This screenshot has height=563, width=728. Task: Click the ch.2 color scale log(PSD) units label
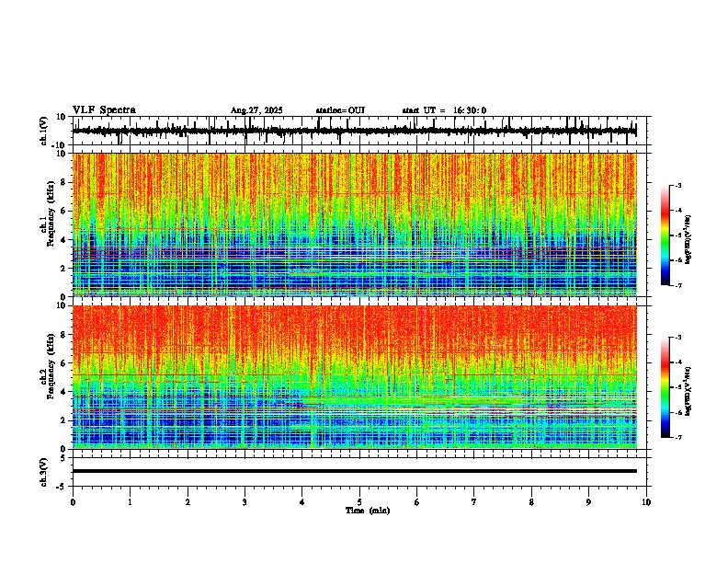(x=688, y=391)
